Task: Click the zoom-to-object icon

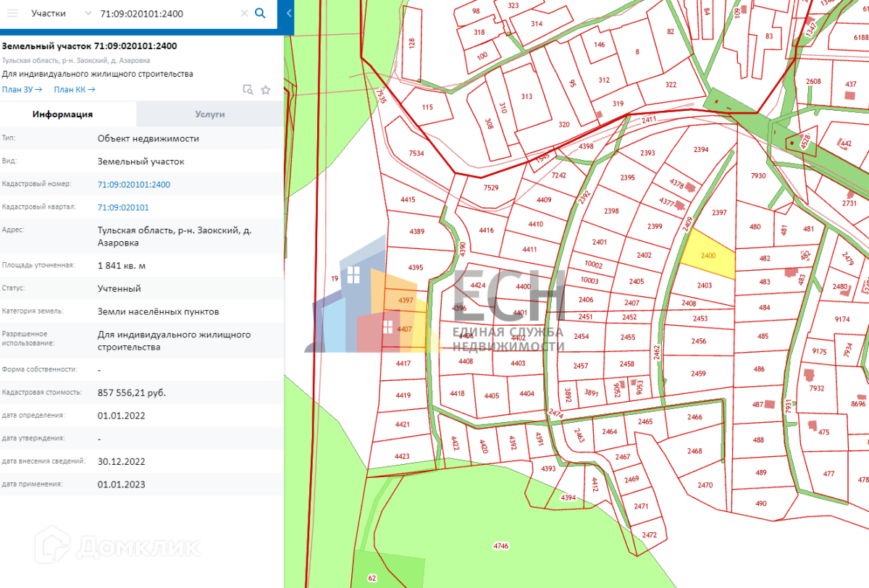Action: click(248, 90)
